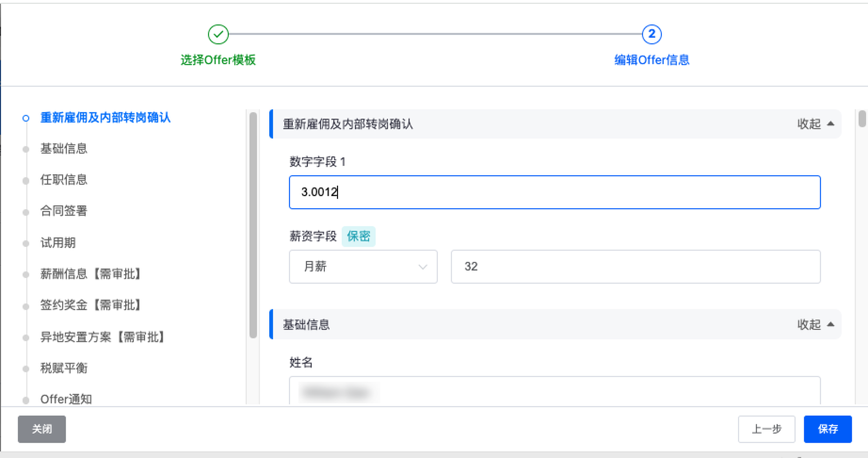Open the 月薪 salary type dropdown
The height and width of the screenshot is (458, 868).
[363, 267]
